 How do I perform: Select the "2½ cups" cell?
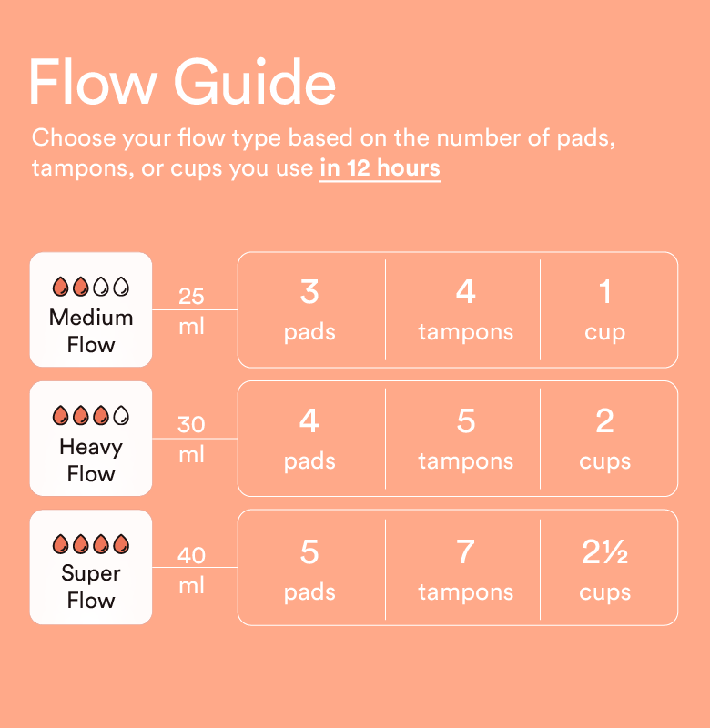pos(605,569)
